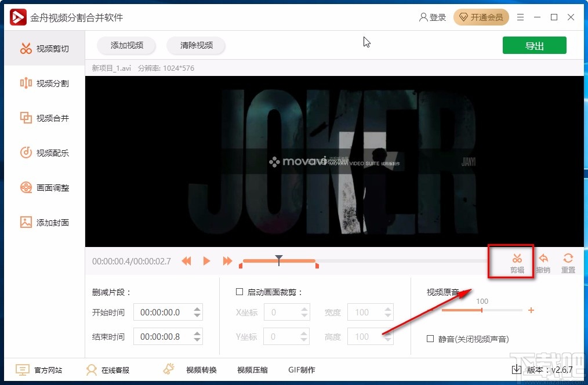The height and width of the screenshot is (385, 588).
Task: Click the 版本：v2.6.7 version text
Action: click(550, 369)
